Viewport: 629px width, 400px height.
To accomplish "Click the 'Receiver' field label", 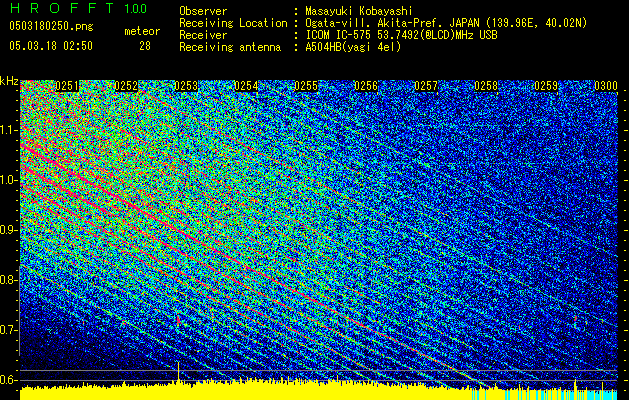I will click(203, 35).
